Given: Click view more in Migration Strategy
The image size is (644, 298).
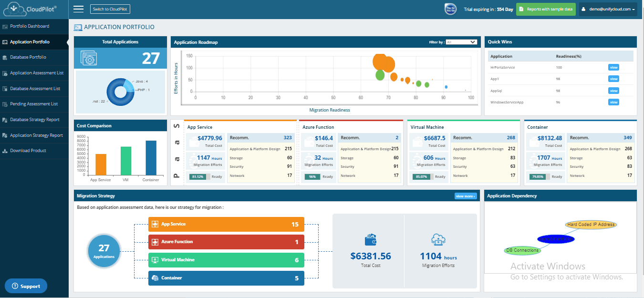Looking at the screenshot, I should 466,196.
